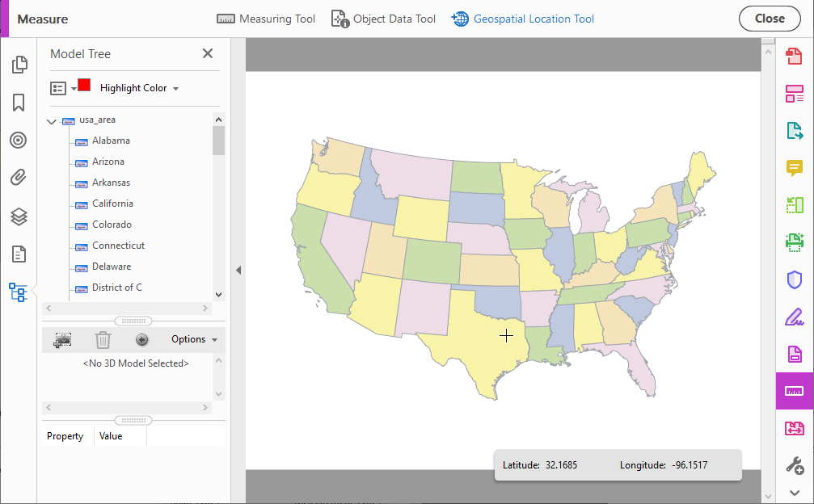Click the trash delete view icon
814x504 pixels.
click(103, 340)
